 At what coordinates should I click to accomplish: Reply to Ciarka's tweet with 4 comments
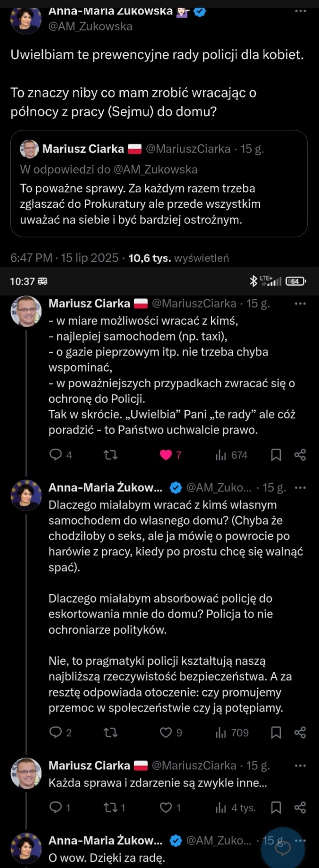(56, 455)
